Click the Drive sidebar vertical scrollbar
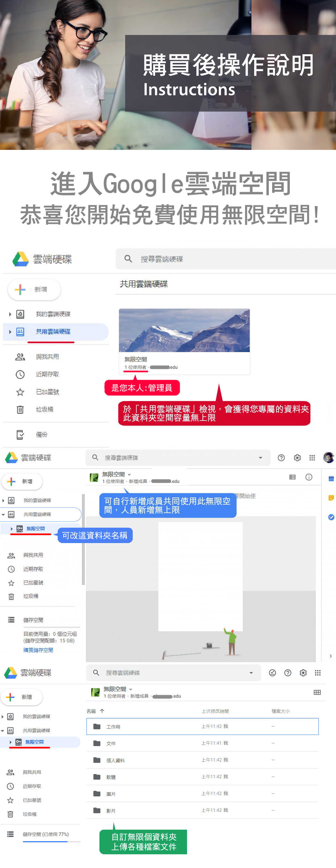Viewport: 336px width, 868px height. point(83,539)
